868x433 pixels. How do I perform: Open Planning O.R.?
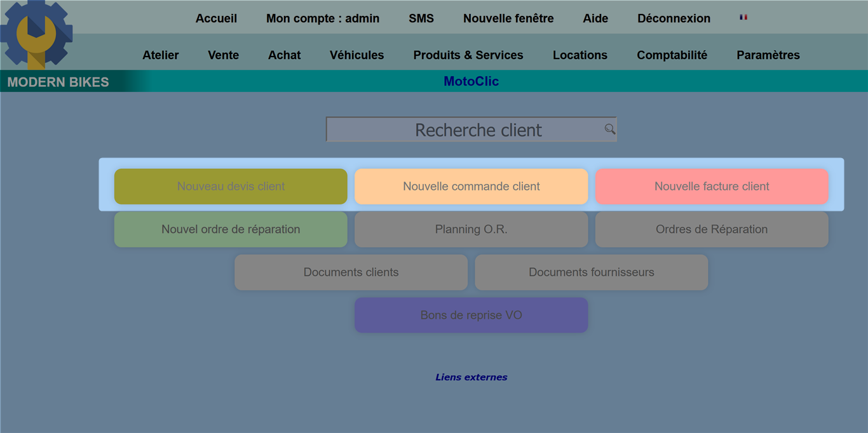point(471,229)
